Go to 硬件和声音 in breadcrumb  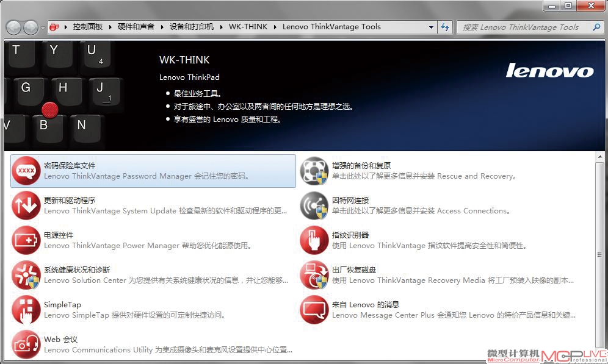(x=136, y=27)
